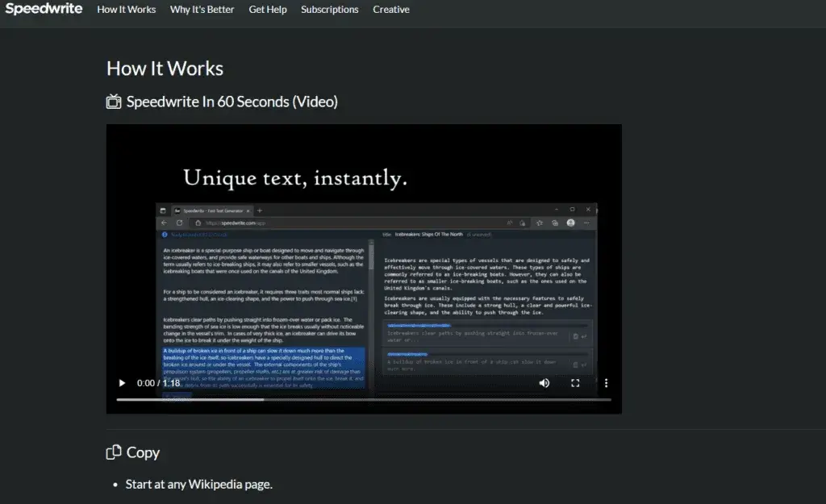
Task: Open the How It Works navigation item
Action: 127,10
